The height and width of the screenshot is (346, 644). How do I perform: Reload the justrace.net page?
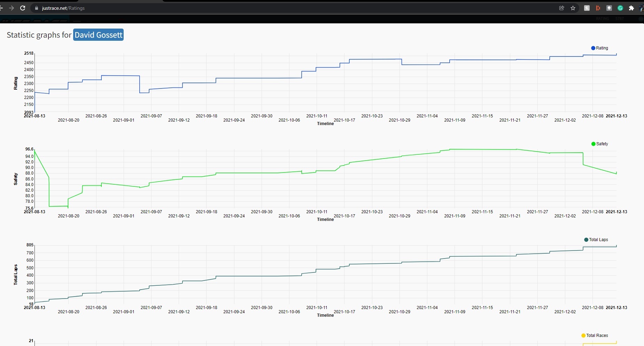coord(23,8)
